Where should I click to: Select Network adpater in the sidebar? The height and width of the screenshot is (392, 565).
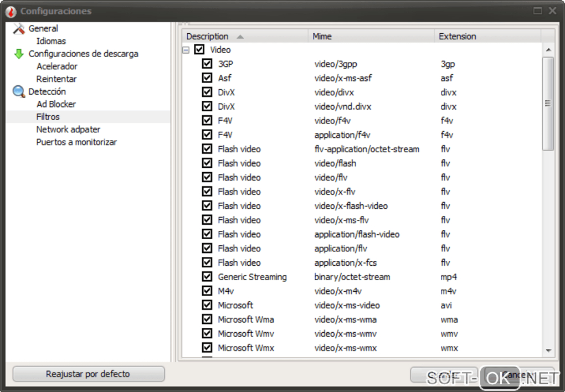click(x=69, y=130)
